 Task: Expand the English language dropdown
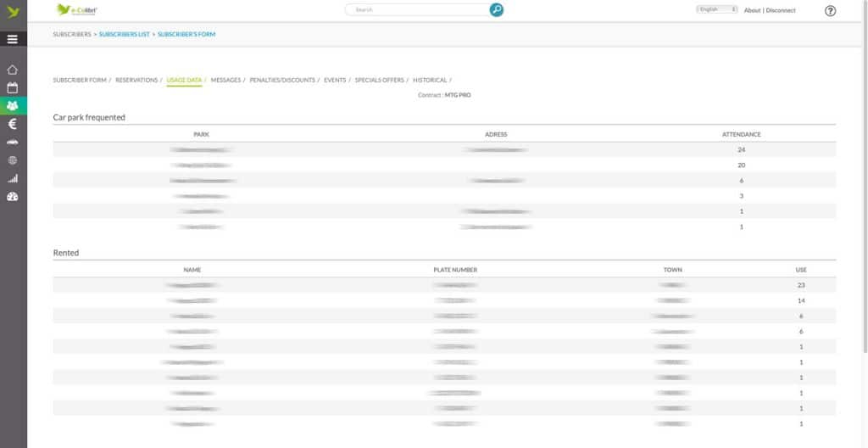tap(717, 9)
